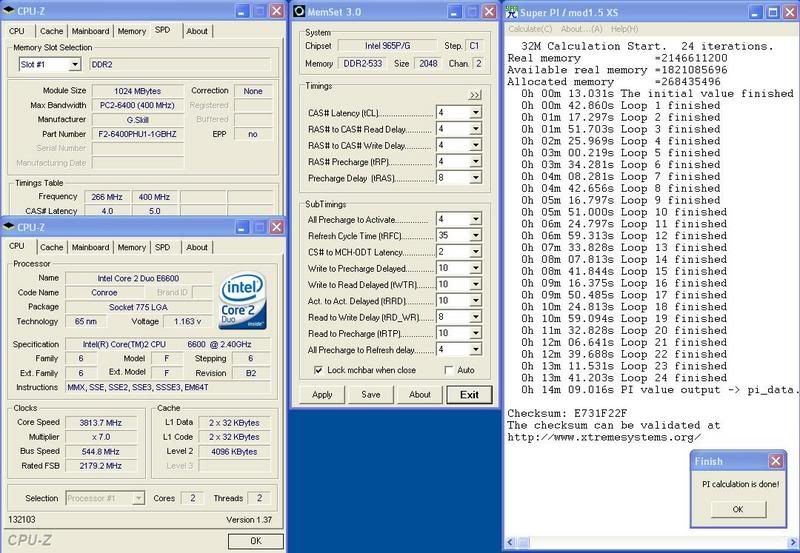Confirm PI calculation done with OK

[738, 509]
